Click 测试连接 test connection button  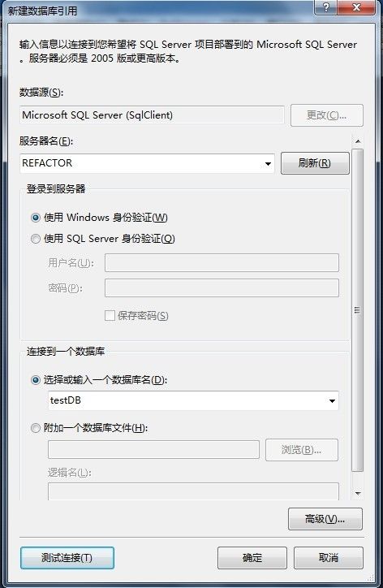point(67,558)
